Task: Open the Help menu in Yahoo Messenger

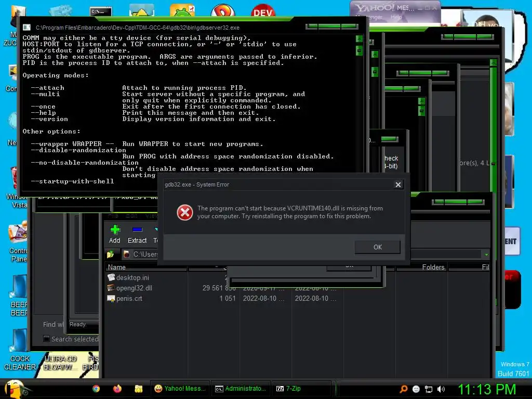Action: pos(396,17)
